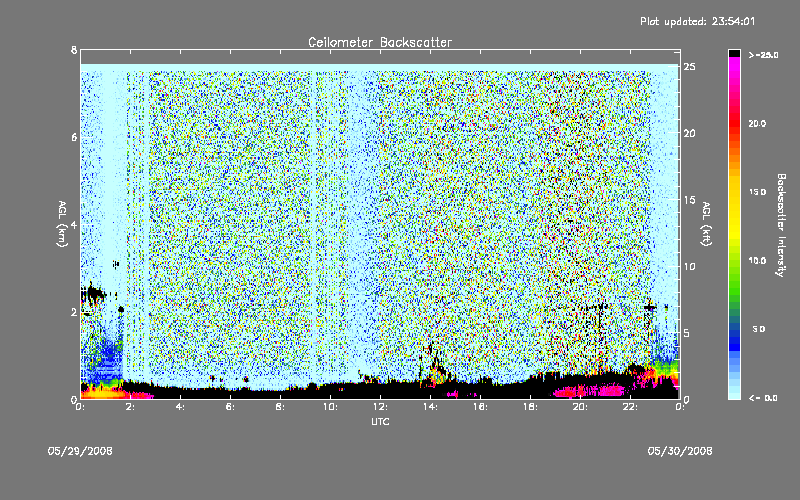
Task: Click the "8" tick on km axis
Action: click(74, 50)
